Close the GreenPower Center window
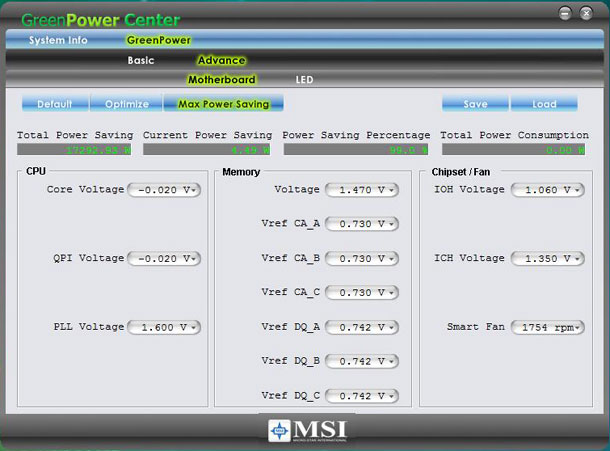Viewport: 610px width, 451px height. pos(586,14)
